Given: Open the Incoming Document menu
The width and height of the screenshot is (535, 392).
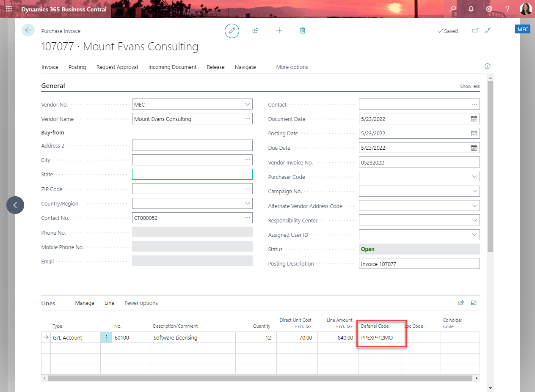Looking at the screenshot, I should point(172,67).
